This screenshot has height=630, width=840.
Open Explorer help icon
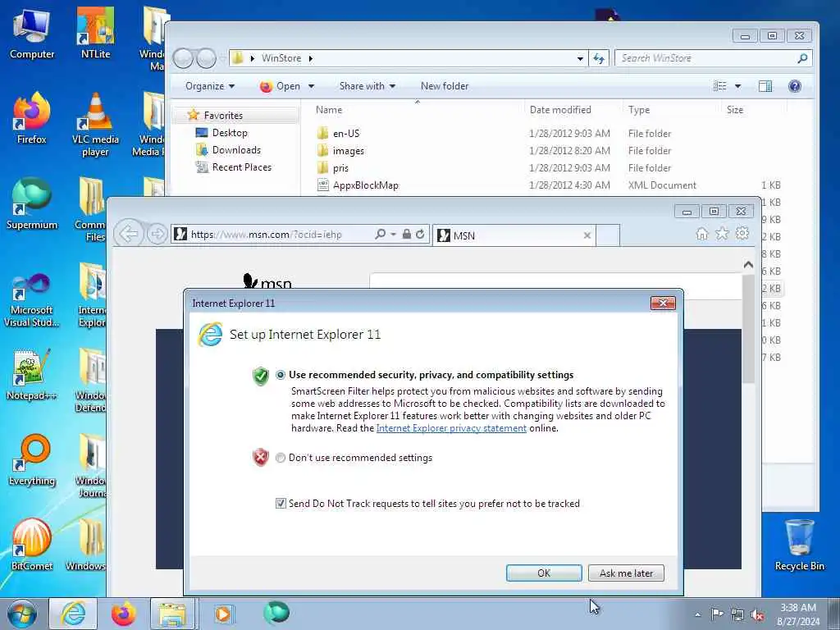click(795, 86)
